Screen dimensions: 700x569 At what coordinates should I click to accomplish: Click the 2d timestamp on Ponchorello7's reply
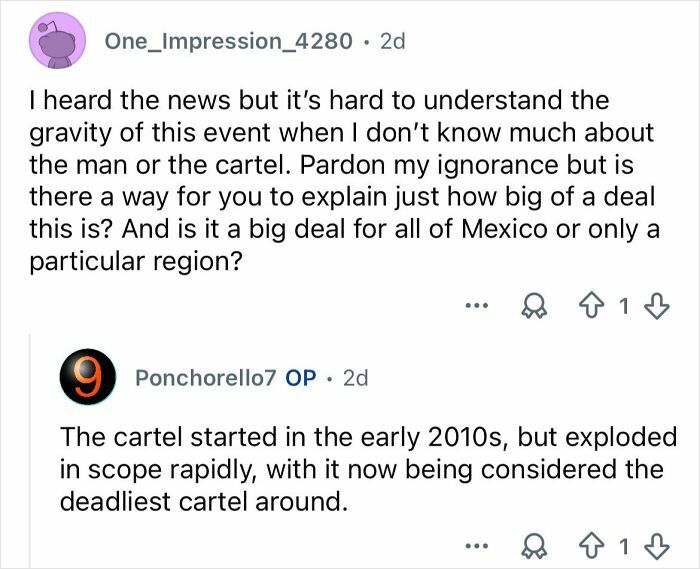click(355, 378)
